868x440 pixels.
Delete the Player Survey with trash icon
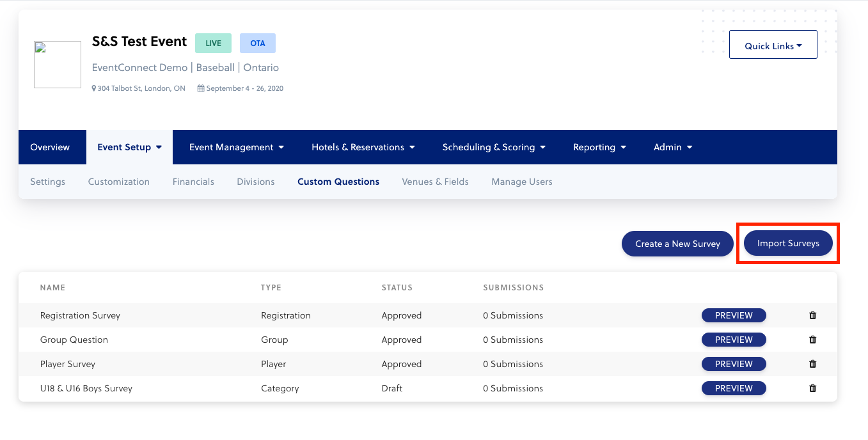click(x=813, y=364)
